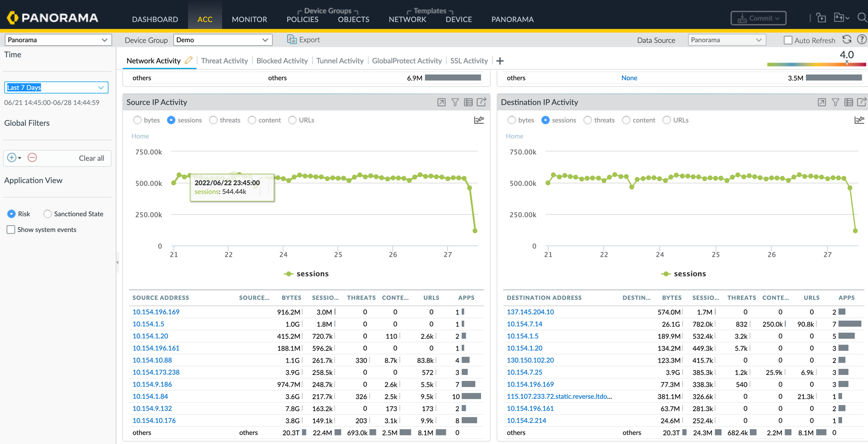Open the OBJECTS tab
The width and height of the screenshot is (868, 444).
[353, 19]
